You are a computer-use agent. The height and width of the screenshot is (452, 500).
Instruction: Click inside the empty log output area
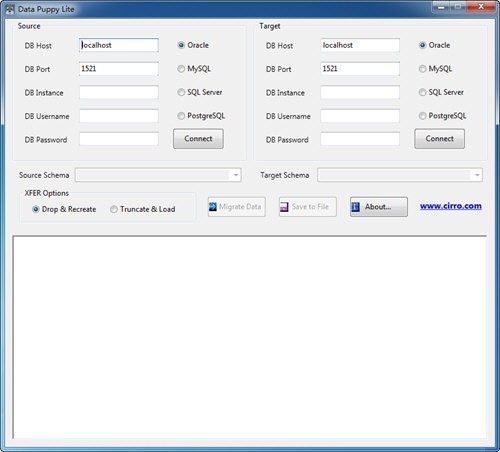point(249,337)
